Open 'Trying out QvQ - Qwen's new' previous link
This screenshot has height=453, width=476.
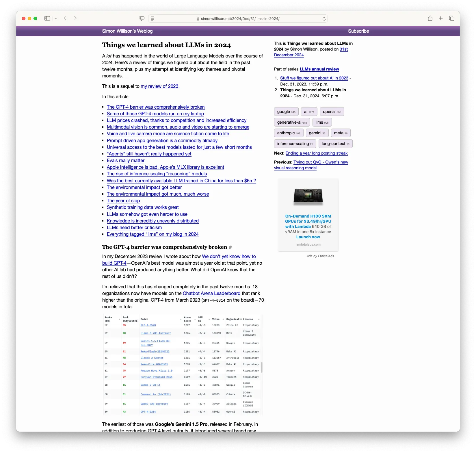[x=321, y=162]
